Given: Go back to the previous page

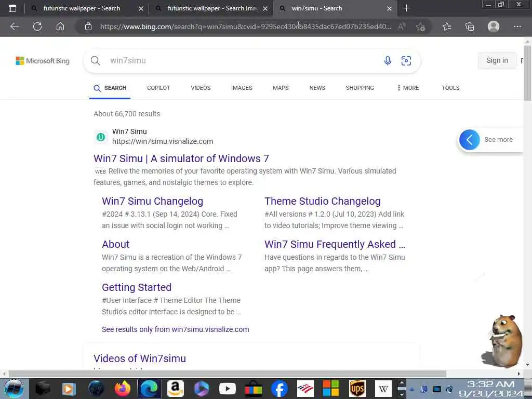Looking at the screenshot, I should (14, 26).
